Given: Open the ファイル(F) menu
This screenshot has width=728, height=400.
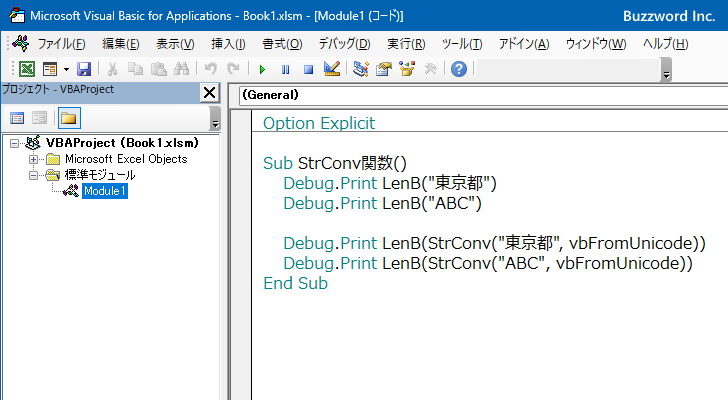Looking at the screenshot, I should [x=62, y=44].
